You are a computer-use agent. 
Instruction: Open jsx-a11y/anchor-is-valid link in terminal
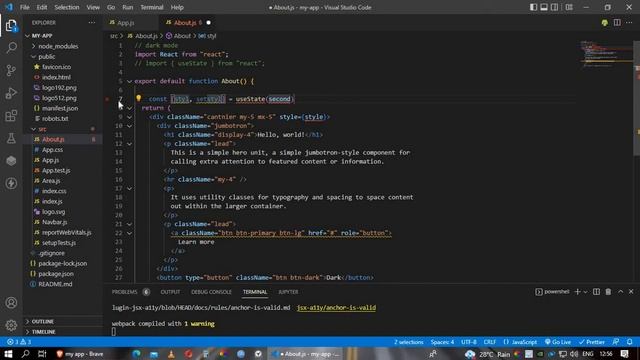point(336,307)
